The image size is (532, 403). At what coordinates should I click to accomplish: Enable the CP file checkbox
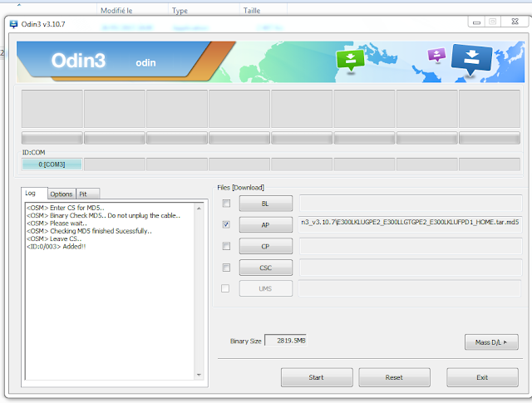pos(226,246)
